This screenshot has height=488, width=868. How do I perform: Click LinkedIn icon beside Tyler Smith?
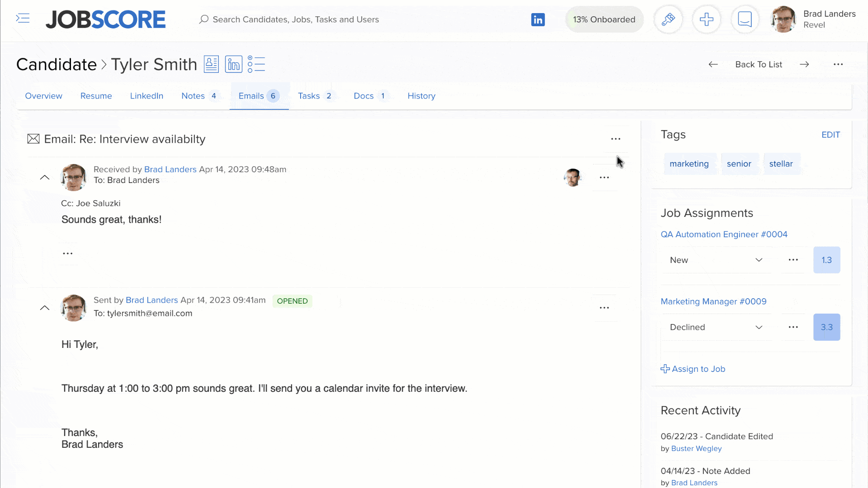pos(234,64)
